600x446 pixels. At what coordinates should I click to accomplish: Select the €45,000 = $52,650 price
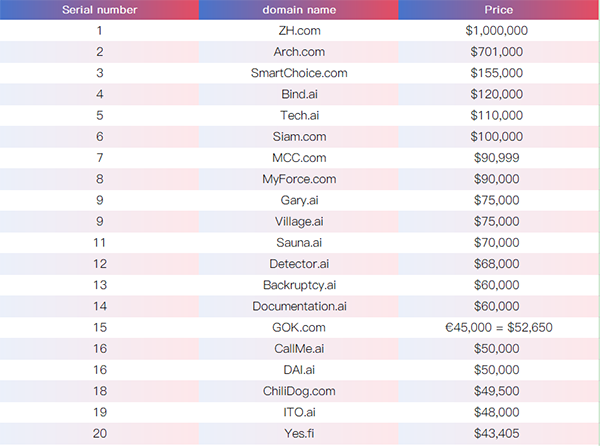point(497,327)
